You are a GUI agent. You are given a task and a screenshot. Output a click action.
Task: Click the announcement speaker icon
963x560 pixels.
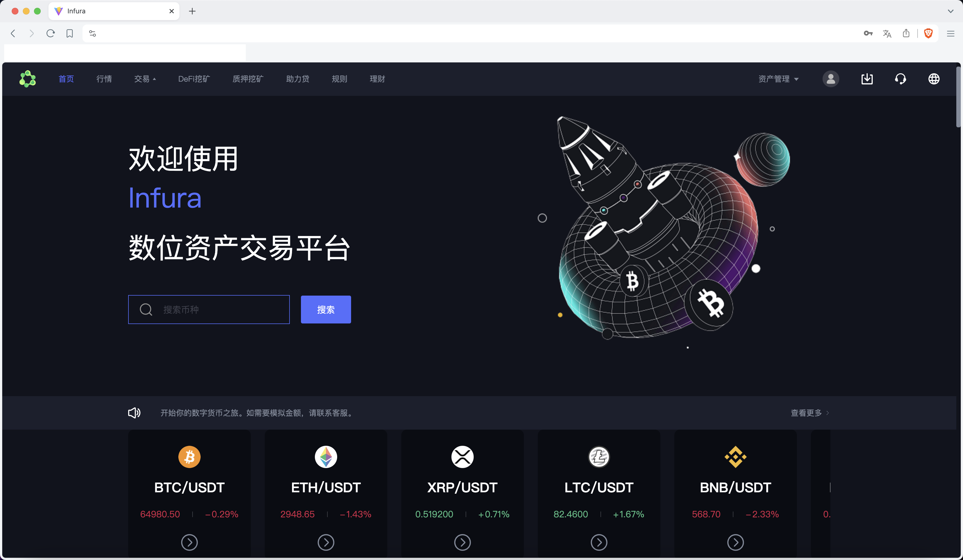click(x=134, y=413)
